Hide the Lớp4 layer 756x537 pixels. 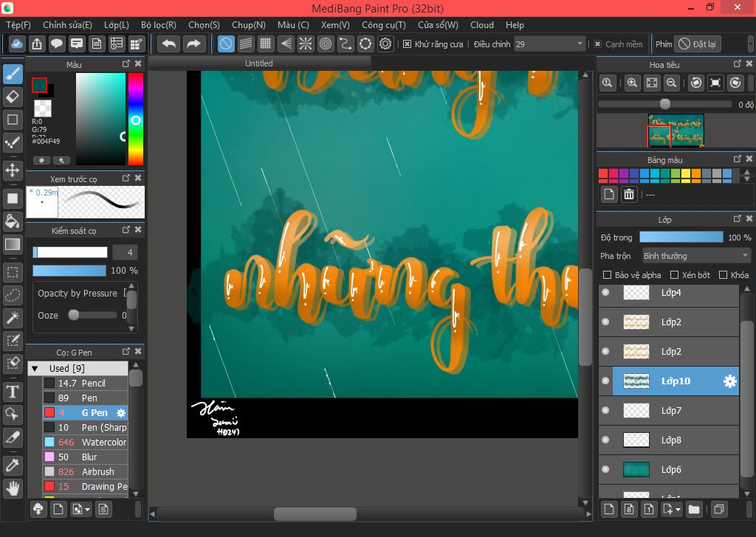605,292
